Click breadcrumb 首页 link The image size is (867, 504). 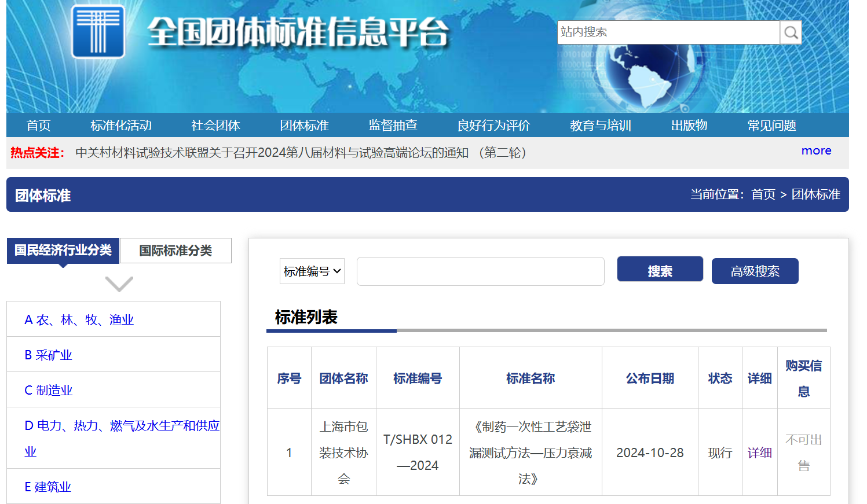pyautogui.click(x=763, y=194)
